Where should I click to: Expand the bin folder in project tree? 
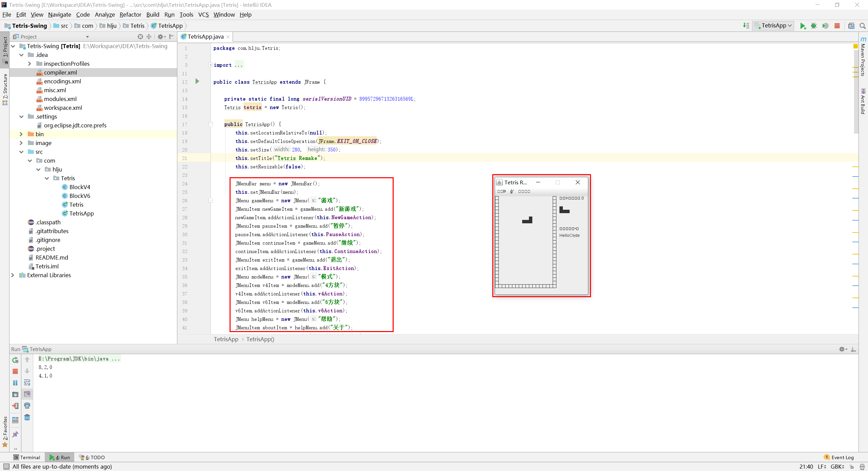point(21,134)
